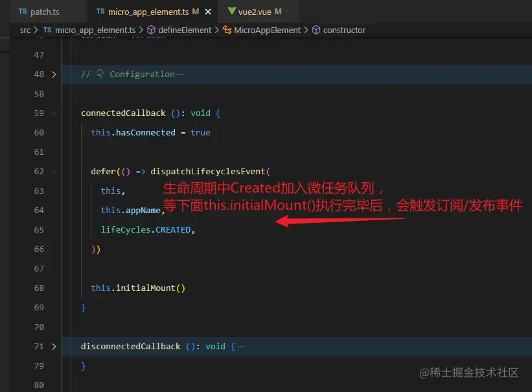Click the 'true' value on line 60
532x392 pixels.
point(200,133)
